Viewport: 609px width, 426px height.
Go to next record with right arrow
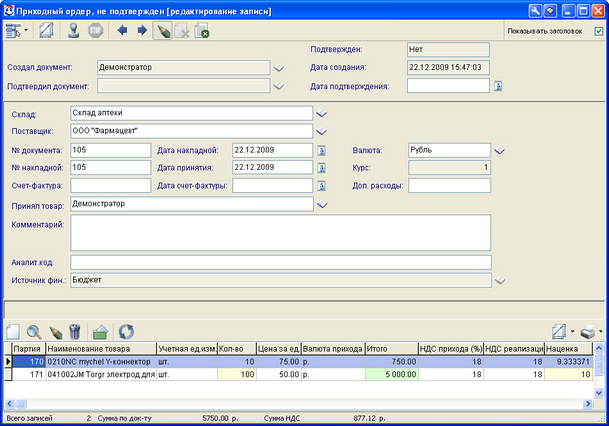click(142, 30)
